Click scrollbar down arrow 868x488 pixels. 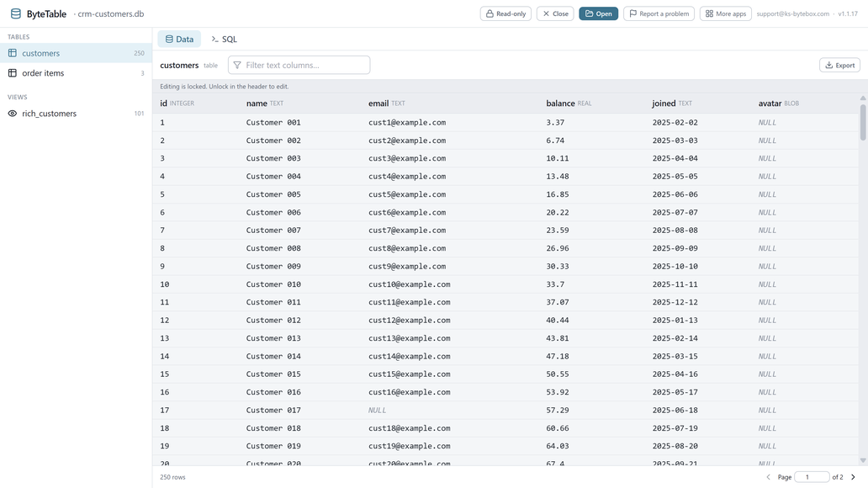tap(862, 460)
